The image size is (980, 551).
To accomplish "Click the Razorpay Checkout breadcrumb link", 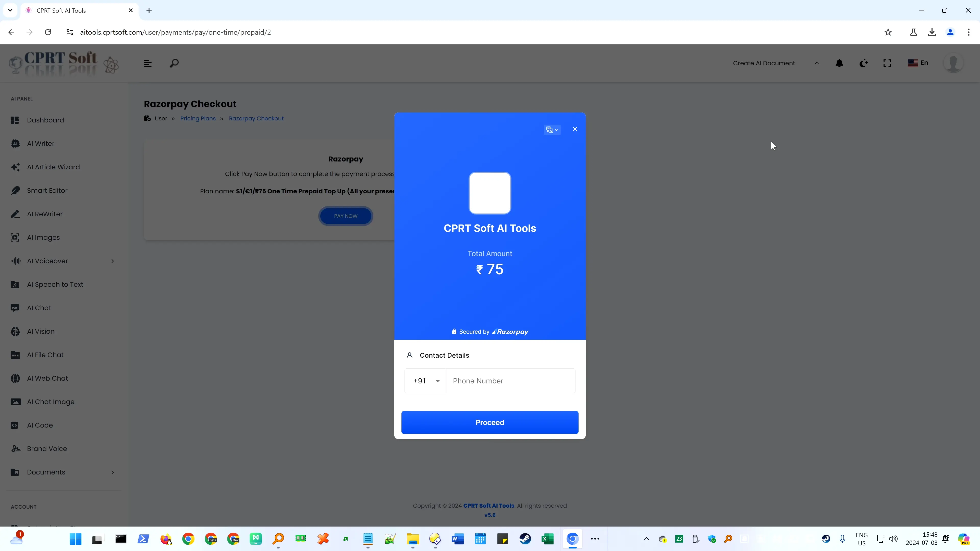I will tap(256, 118).
